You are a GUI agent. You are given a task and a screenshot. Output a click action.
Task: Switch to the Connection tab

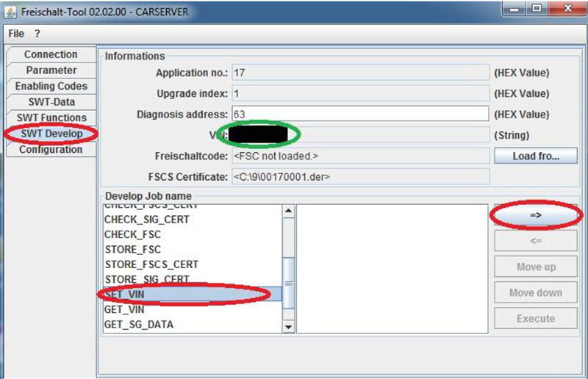51,54
